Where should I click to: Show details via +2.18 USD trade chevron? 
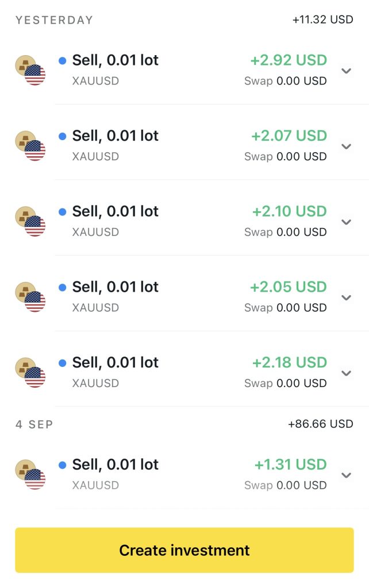coord(346,373)
